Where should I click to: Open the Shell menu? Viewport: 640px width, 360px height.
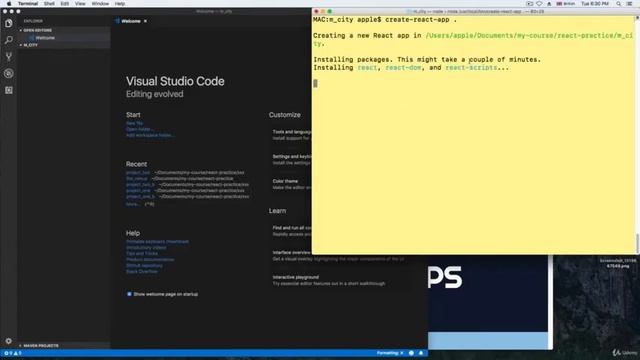pyautogui.click(x=49, y=4)
